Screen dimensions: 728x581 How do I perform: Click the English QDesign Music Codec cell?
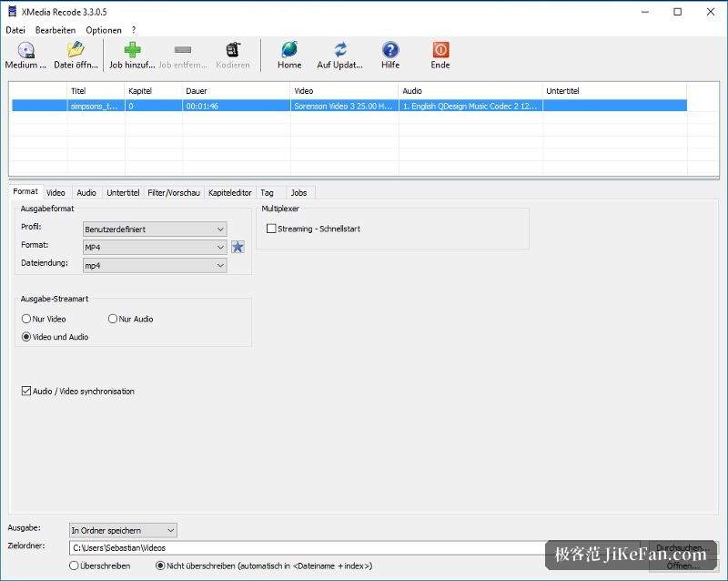pyautogui.click(x=470, y=106)
